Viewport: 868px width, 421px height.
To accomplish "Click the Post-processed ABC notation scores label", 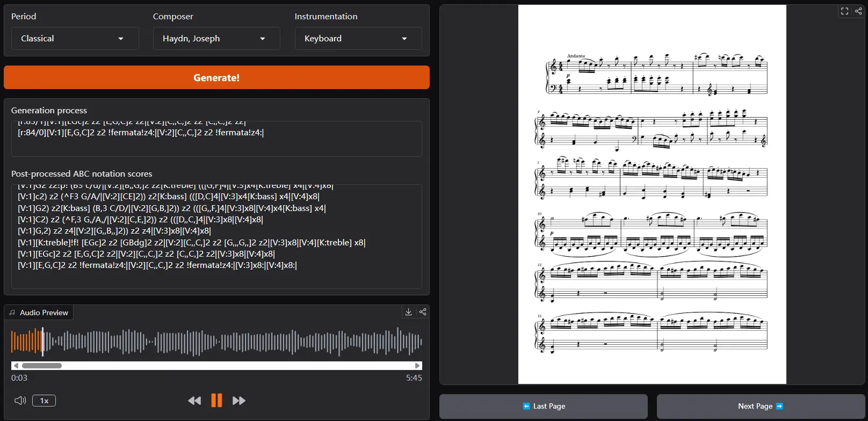I will coord(82,174).
